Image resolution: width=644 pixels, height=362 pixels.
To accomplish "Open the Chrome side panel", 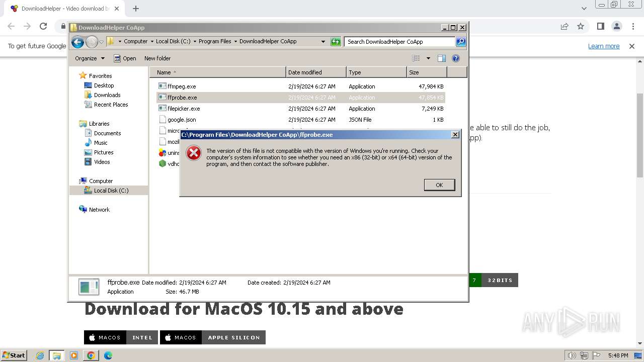I will [x=600, y=26].
